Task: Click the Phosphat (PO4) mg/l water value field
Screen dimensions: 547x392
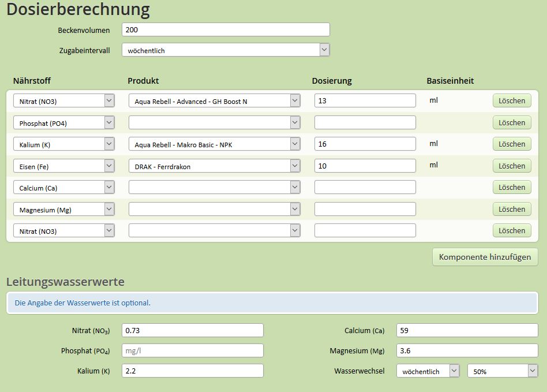Action: click(x=192, y=350)
